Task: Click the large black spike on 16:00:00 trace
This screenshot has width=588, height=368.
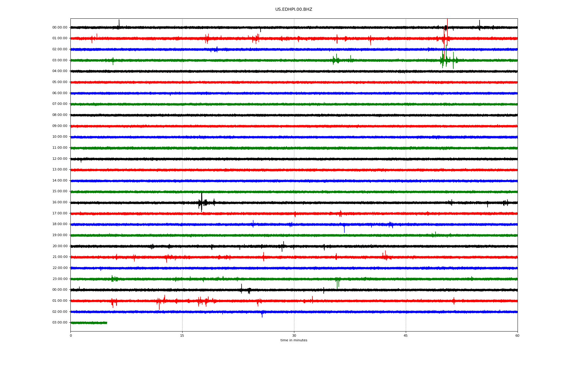Action: pos(202,202)
